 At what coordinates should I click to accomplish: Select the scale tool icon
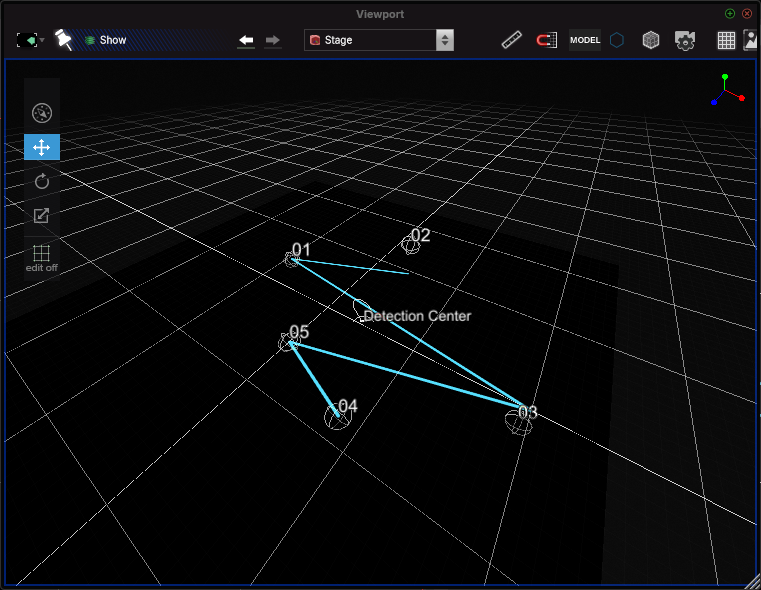(42, 215)
